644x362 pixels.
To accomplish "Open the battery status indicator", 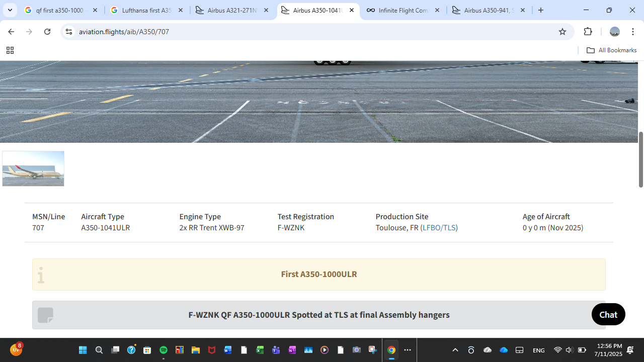I will [x=582, y=350].
